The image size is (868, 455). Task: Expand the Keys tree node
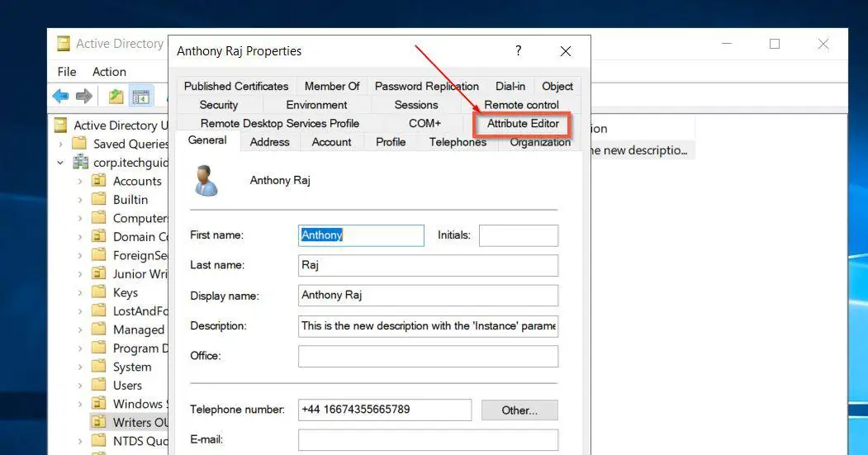(80, 293)
